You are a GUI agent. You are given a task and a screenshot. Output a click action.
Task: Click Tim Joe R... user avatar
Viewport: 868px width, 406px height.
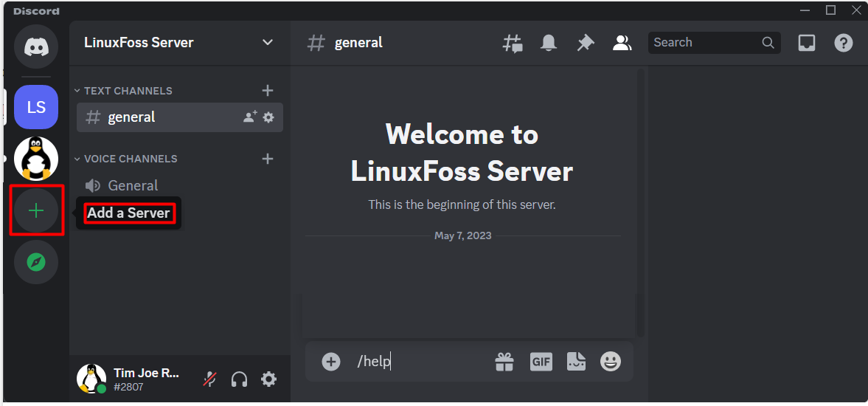pyautogui.click(x=91, y=379)
